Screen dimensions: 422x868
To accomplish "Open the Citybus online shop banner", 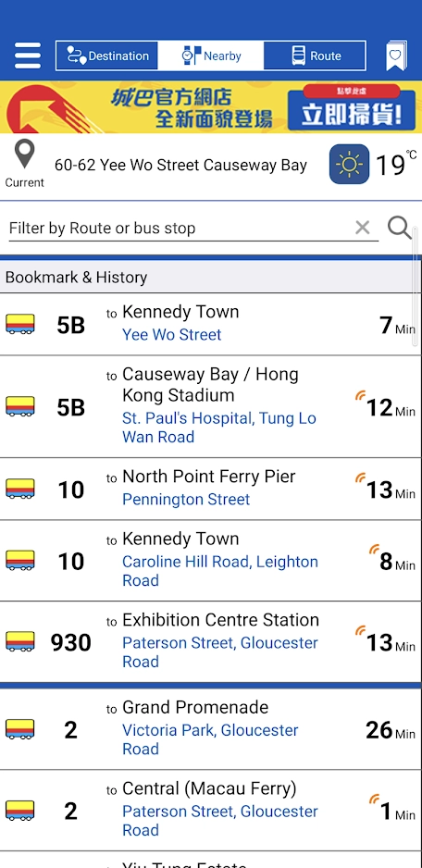I will [x=211, y=107].
